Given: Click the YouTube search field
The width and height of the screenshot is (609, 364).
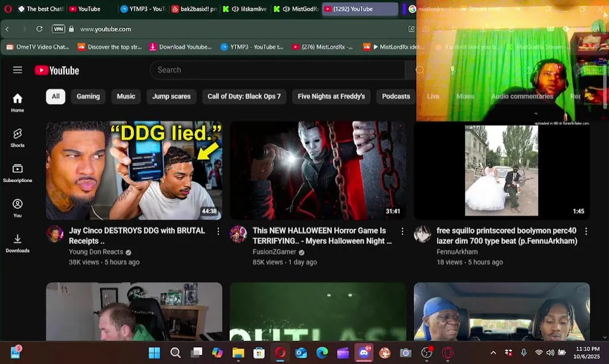Looking at the screenshot, I should pos(277,70).
